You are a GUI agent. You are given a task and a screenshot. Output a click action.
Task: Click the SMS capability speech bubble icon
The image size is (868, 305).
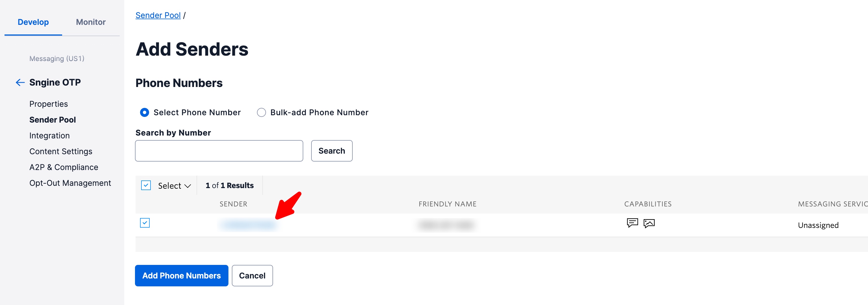click(x=632, y=223)
